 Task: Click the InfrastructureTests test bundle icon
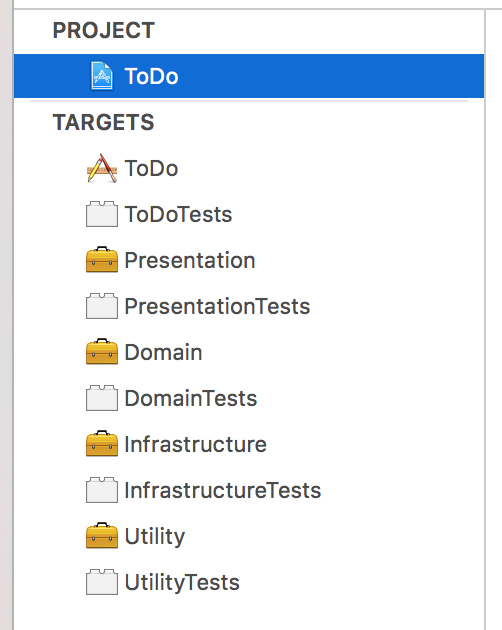tap(102, 490)
